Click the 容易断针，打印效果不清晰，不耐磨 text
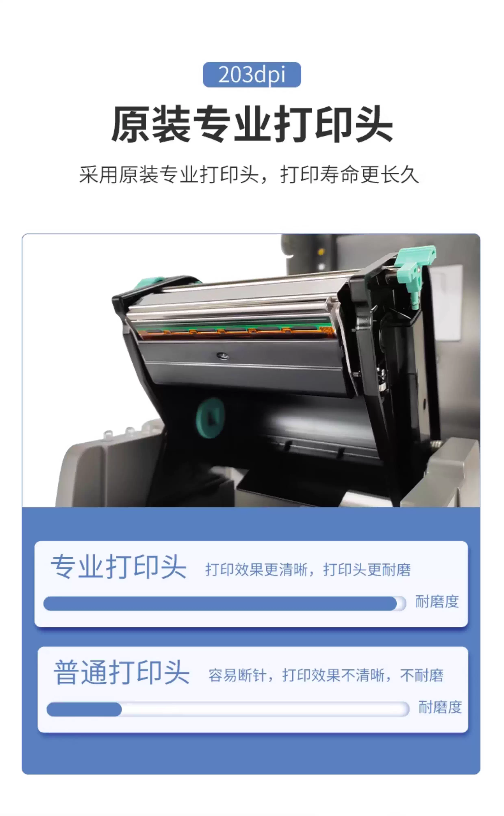 pos(326,675)
